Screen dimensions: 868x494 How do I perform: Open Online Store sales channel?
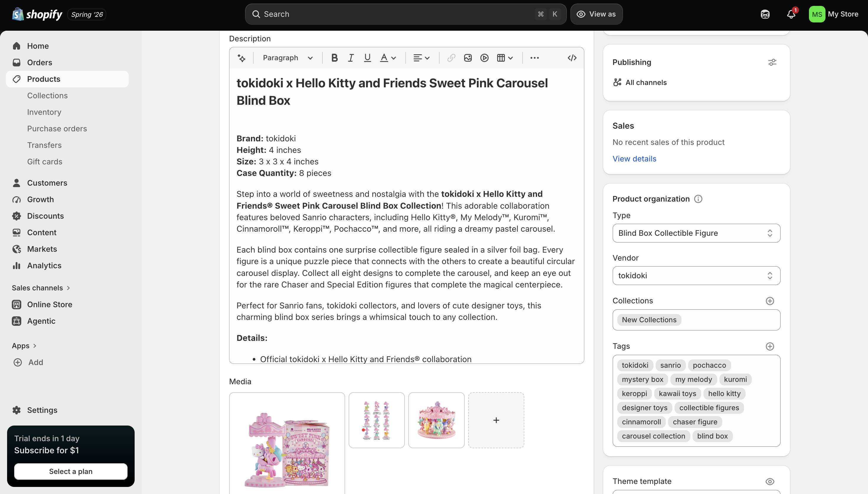point(67,304)
